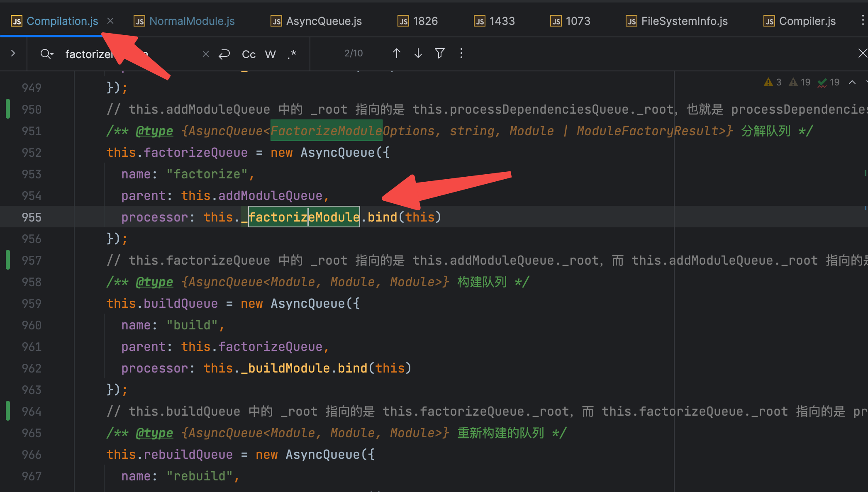
Task: Click the change marker at line 957
Action: pos(8,260)
